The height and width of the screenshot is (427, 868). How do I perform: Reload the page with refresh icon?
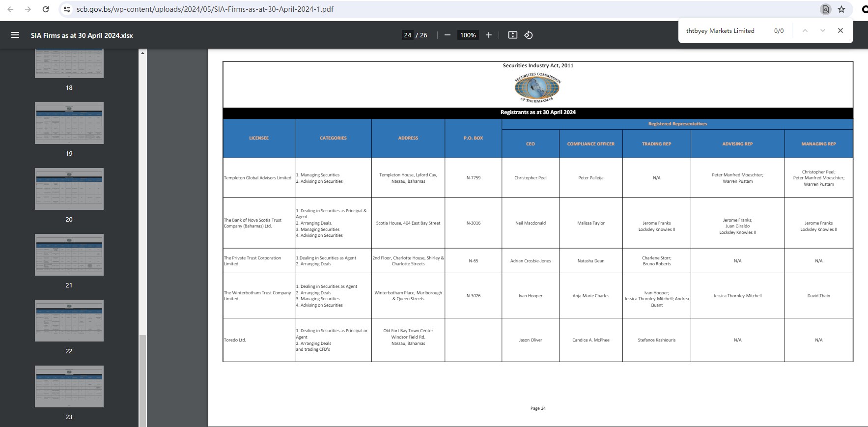tap(46, 9)
